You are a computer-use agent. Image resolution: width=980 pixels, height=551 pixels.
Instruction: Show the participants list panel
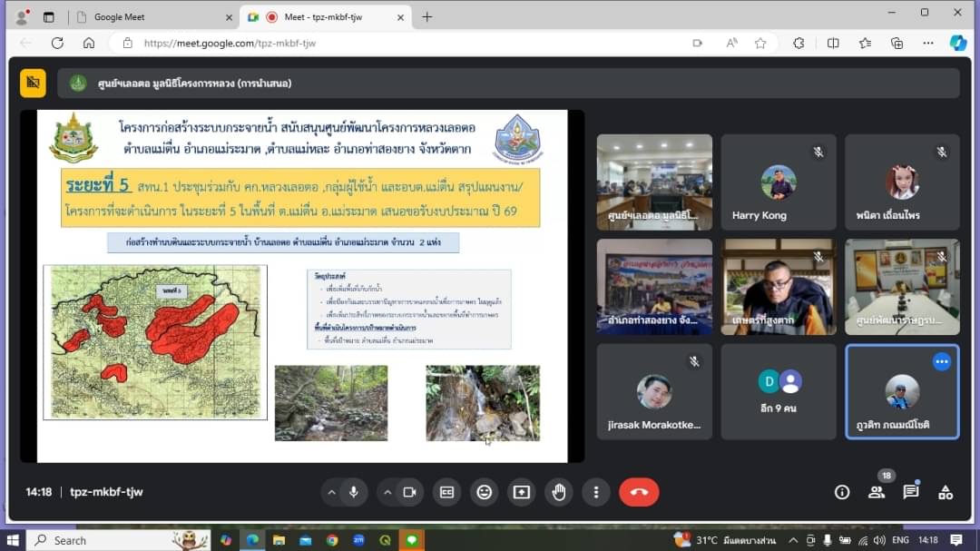(877, 492)
